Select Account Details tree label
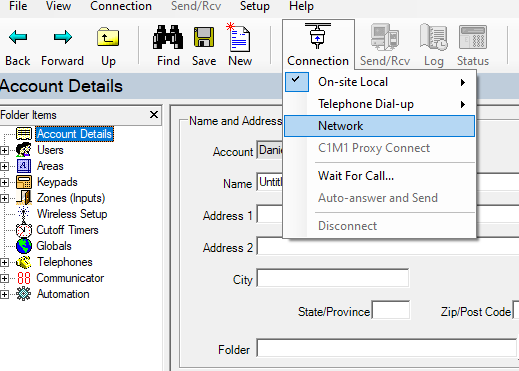 (74, 134)
